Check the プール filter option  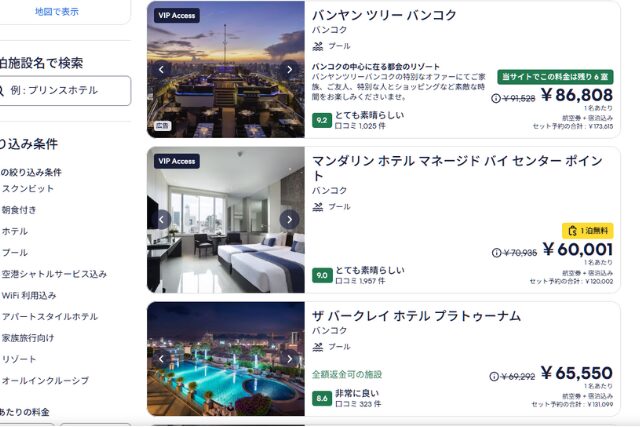pyautogui.click(x=15, y=253)
